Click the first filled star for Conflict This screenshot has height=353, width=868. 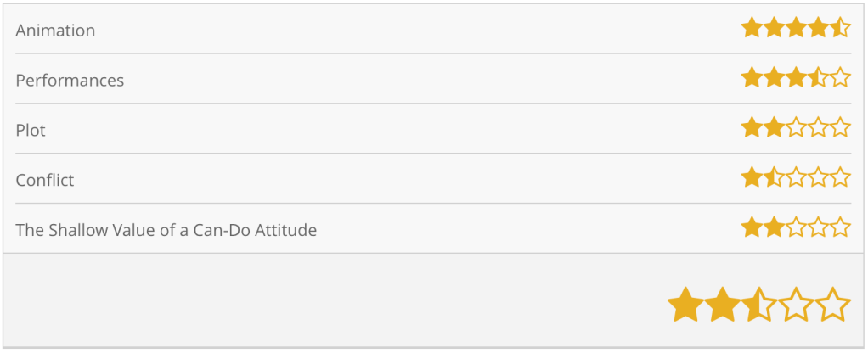tap(752, 179)
